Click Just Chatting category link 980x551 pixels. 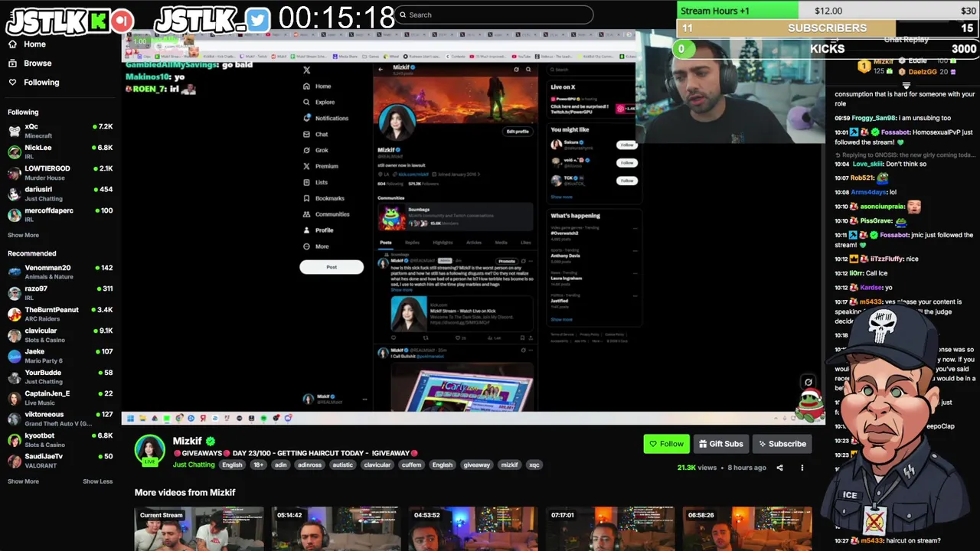[x=194, y=465]
